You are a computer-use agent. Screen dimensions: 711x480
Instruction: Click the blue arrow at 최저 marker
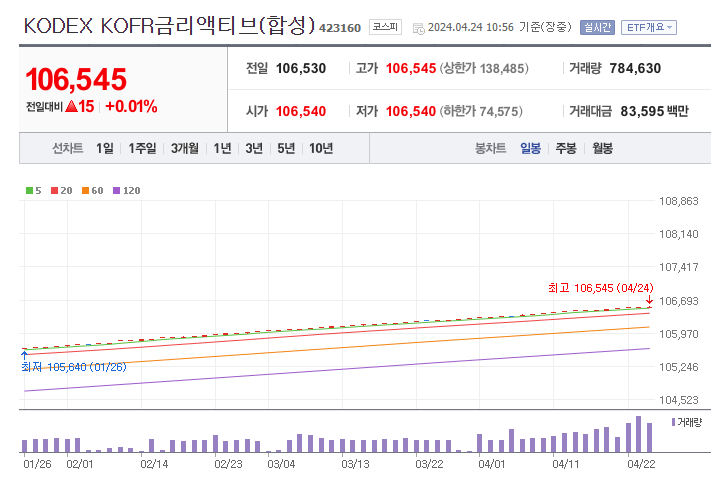[x=24, y=354]
